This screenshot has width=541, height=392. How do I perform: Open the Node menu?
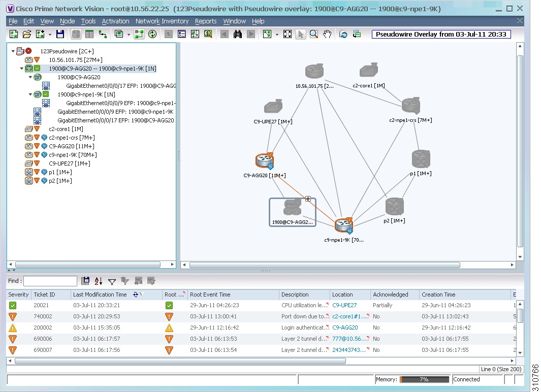pos(67,21)
